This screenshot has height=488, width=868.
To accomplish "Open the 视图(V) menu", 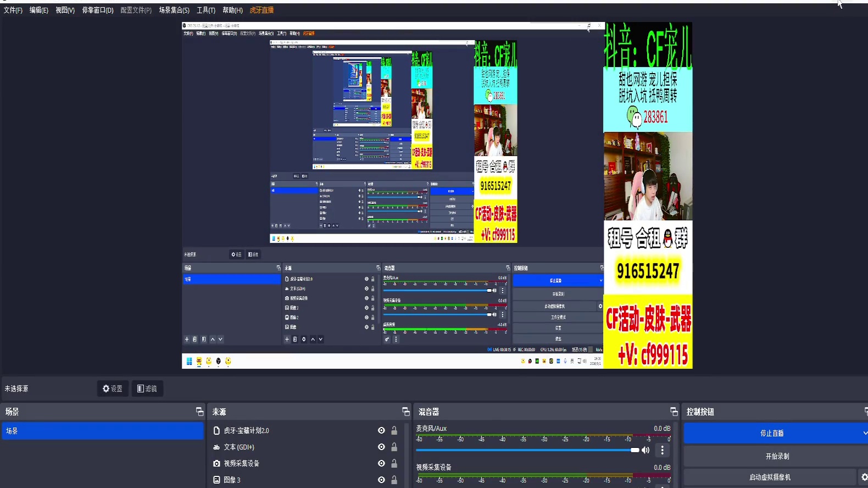I will point(65,10).
